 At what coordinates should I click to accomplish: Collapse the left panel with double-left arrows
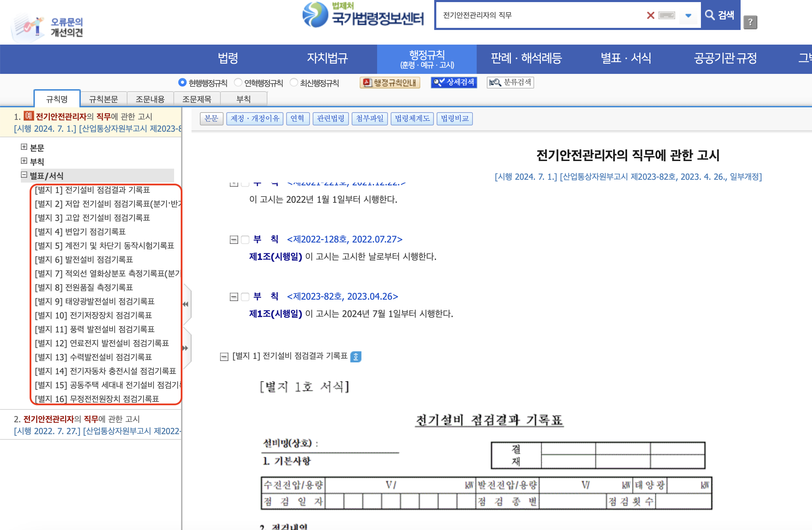pos(186,304)
